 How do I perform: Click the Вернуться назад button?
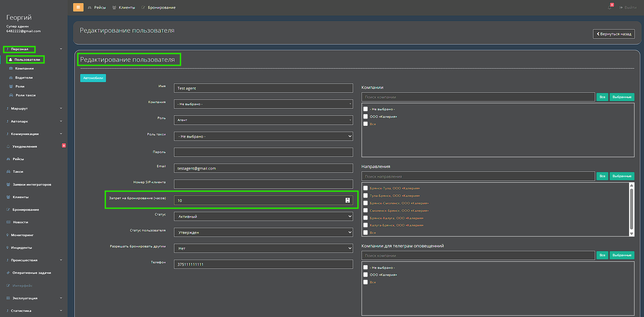614,34
